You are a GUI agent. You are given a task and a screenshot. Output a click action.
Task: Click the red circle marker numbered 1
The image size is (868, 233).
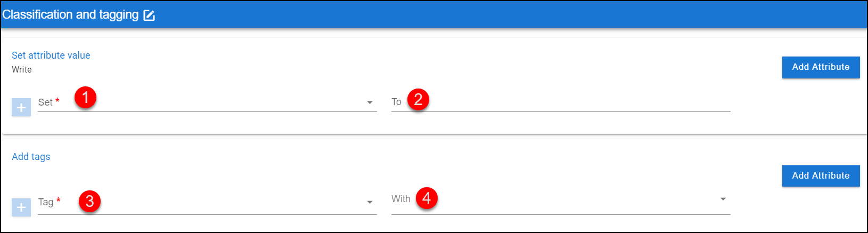click(85, 98)
